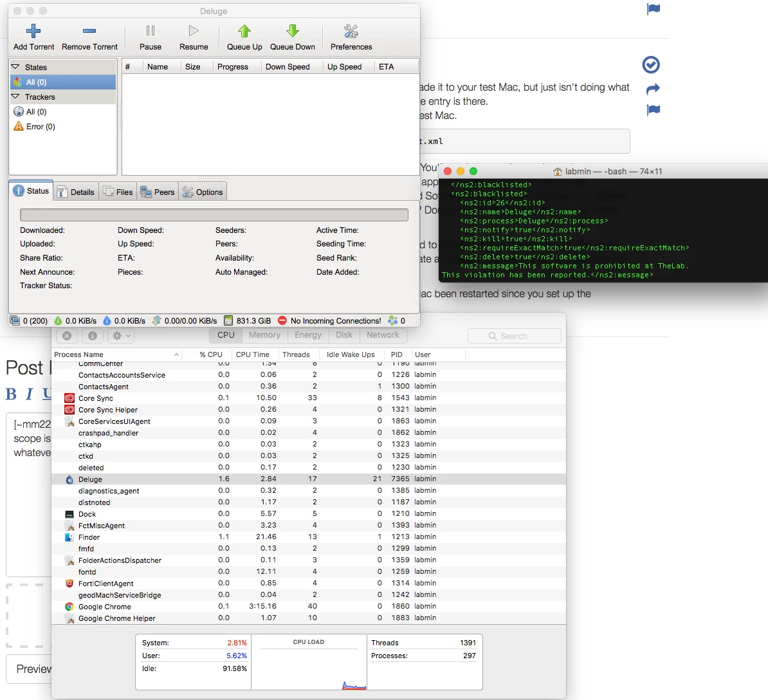Click Remove Torrent minus icon
This screenshot has width=768, height=700.
click(x=89, y=31)
